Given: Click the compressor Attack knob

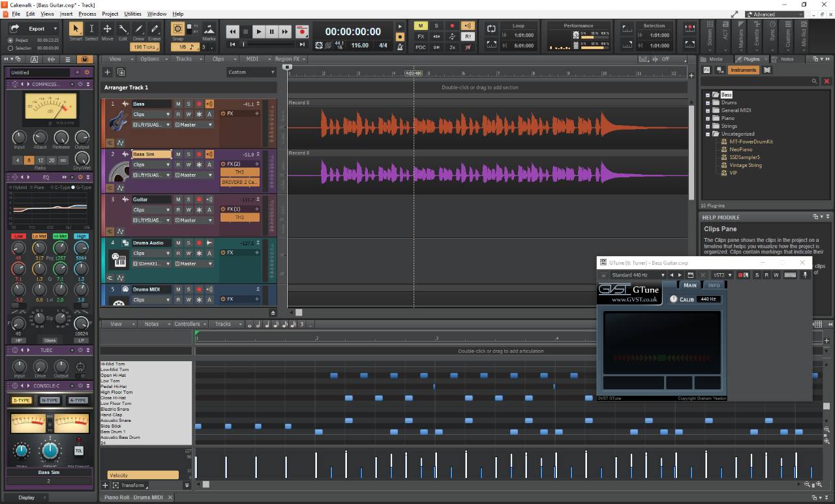Looking at the screenshot, I should click(40, 138).
